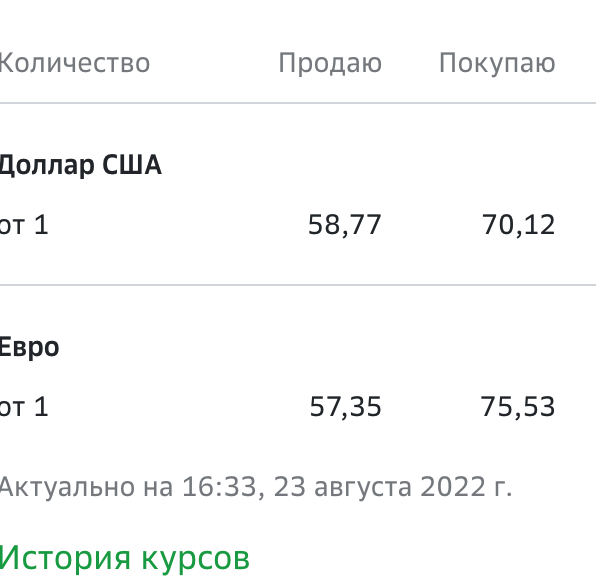
Task: Click the euro buy rate 75,53
Action: tap(518, 407)
